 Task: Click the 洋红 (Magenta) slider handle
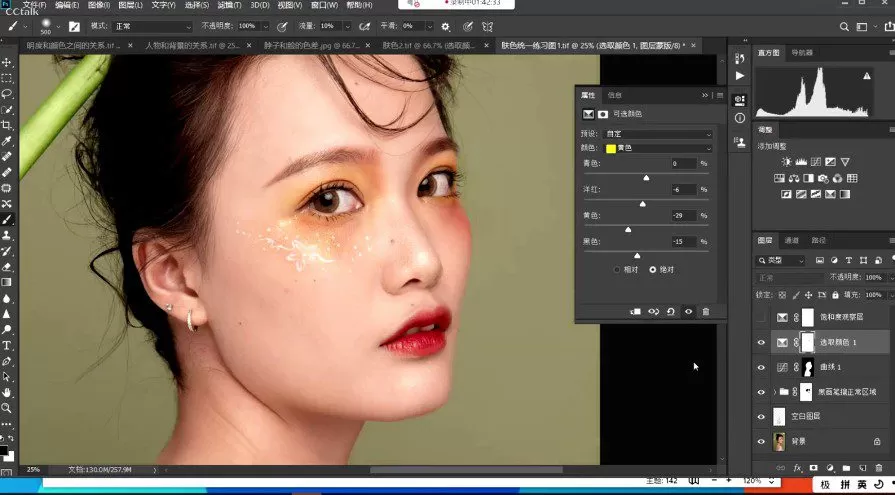[642, 204]
